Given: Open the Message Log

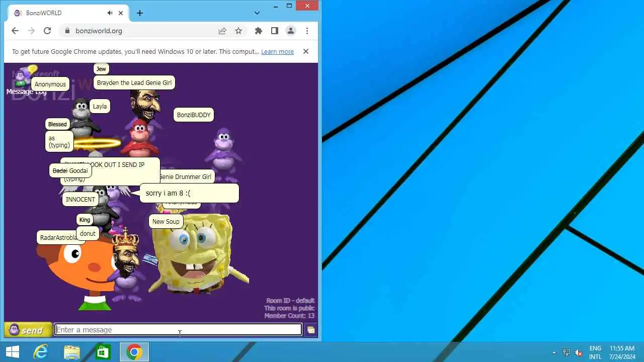Looking at the screenshot, I should tap(26, 92).
